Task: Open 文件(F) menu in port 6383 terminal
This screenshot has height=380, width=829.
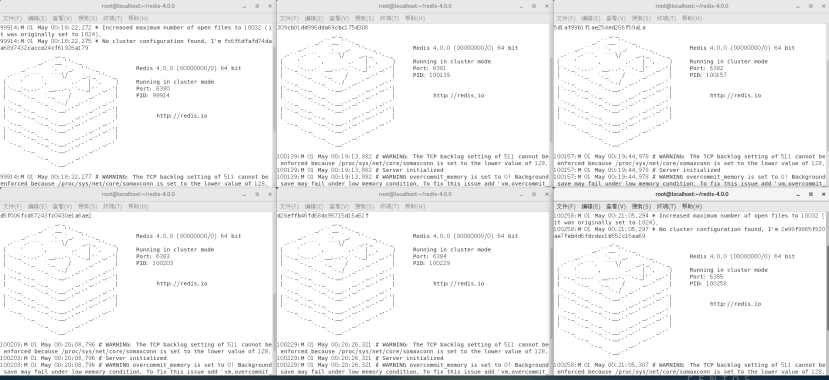Action: point(12,206)
